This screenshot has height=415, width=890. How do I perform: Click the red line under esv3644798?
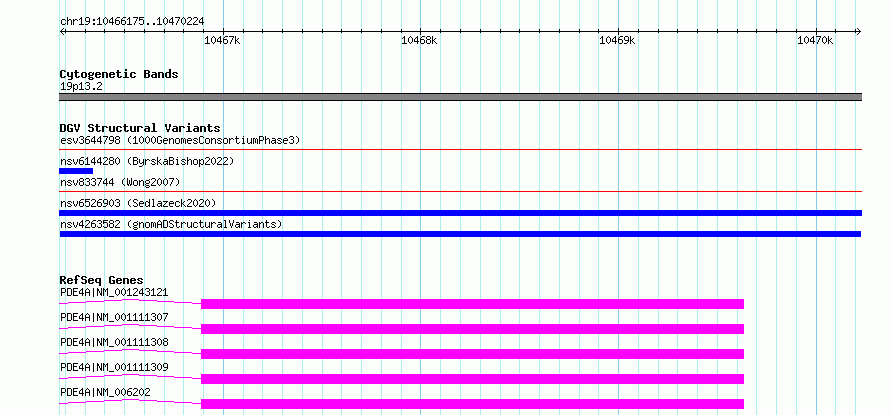point(460,150)
